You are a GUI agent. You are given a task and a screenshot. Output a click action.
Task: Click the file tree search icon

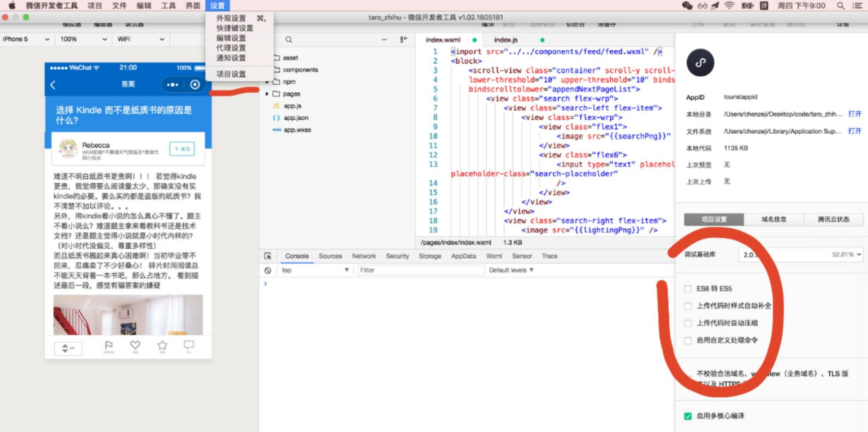pyautogui.click(x=288, y=40)
